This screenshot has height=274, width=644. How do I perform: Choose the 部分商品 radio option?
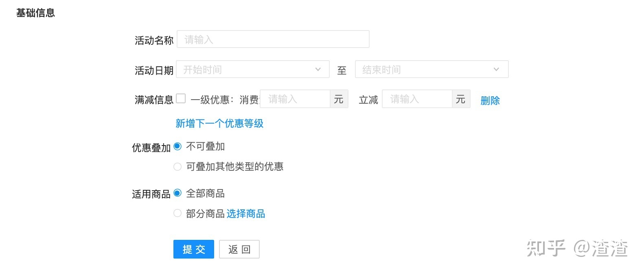point(177,213)
